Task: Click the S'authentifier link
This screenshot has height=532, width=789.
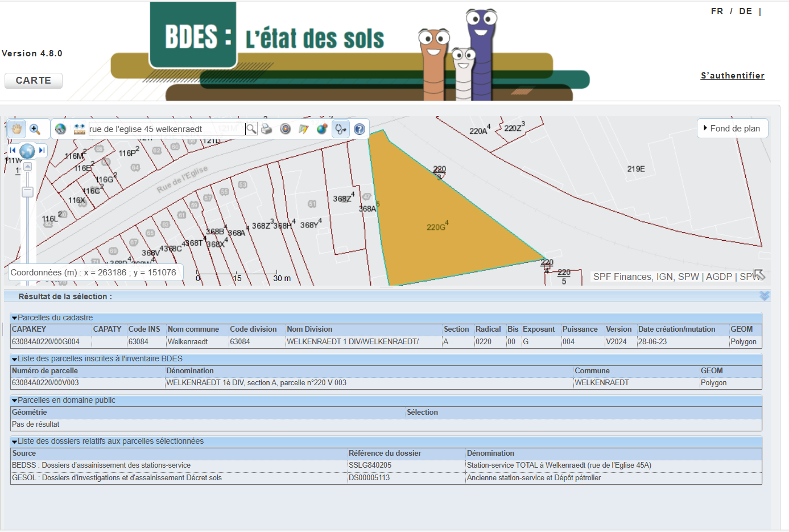Action: (732, 76)
